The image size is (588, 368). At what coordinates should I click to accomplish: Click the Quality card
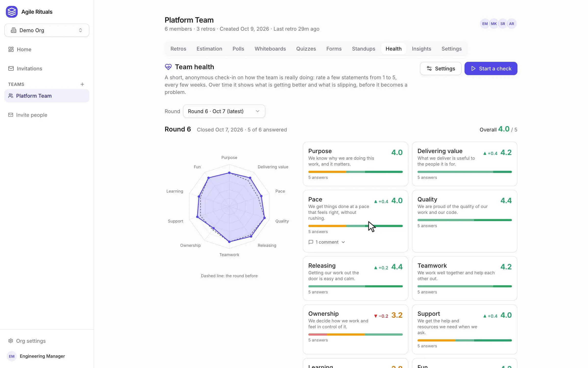point(465,221)
